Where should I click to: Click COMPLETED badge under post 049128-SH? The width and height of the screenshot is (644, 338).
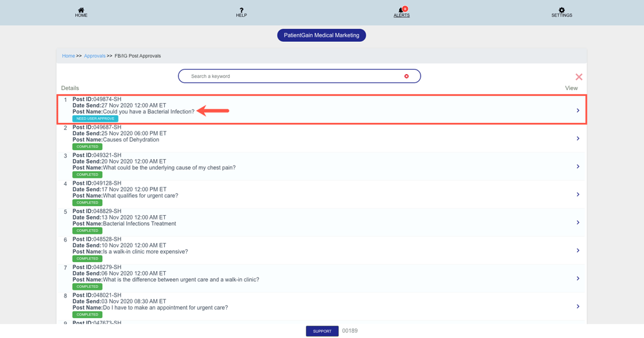[x=88, y=202]
